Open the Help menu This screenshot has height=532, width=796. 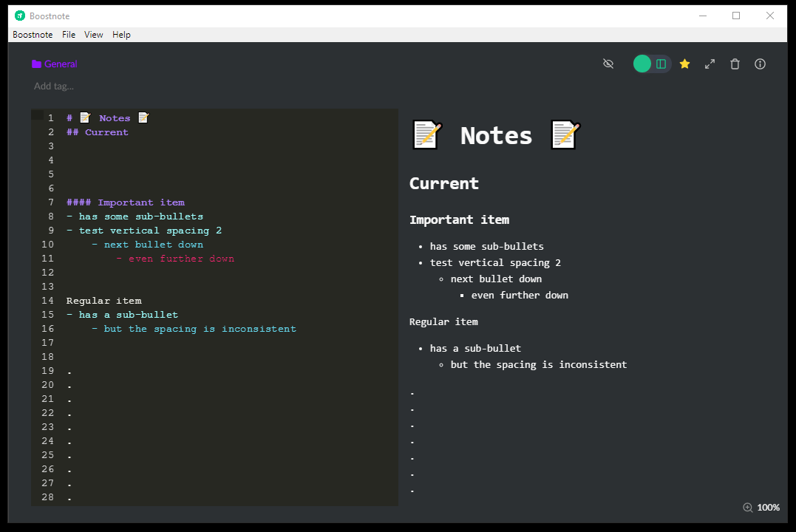pos(121,35)
